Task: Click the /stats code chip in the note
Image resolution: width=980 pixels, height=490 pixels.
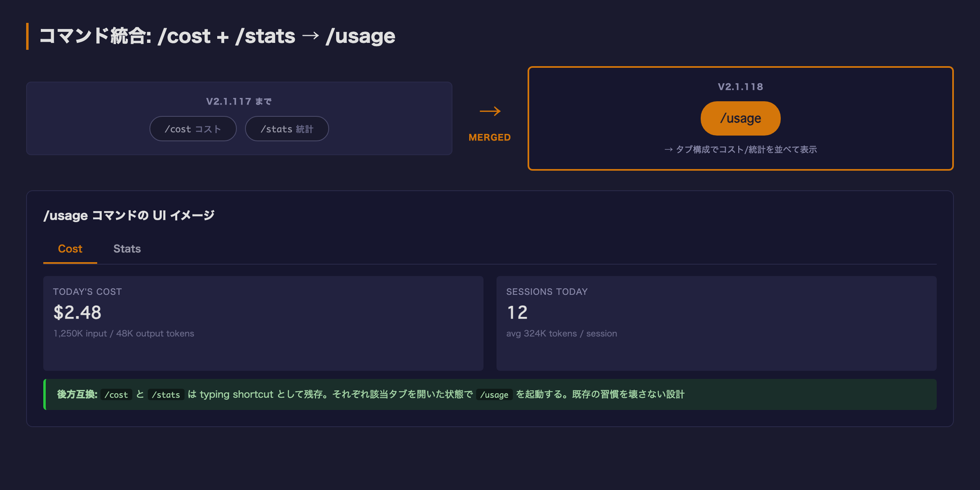Action: coord(166,394)
